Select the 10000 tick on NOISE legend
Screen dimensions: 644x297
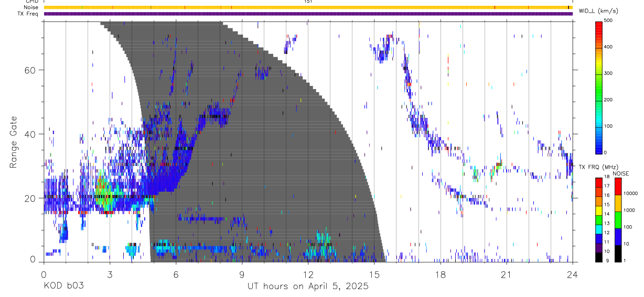630,193
